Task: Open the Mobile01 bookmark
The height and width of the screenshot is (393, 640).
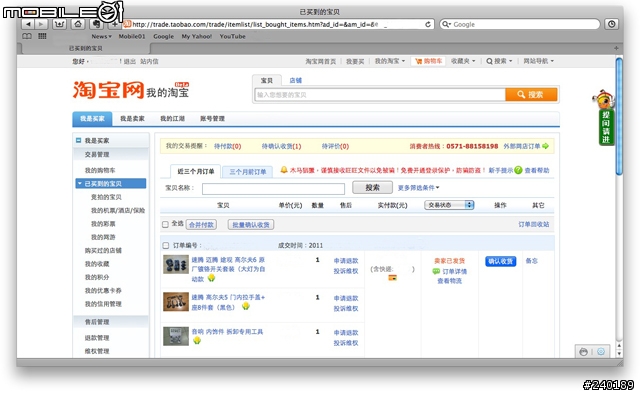Action: [x=132, y=36]
